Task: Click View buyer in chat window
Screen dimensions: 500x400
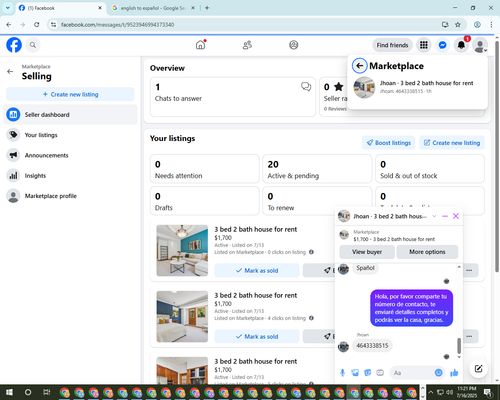Action: click(367, 252)
